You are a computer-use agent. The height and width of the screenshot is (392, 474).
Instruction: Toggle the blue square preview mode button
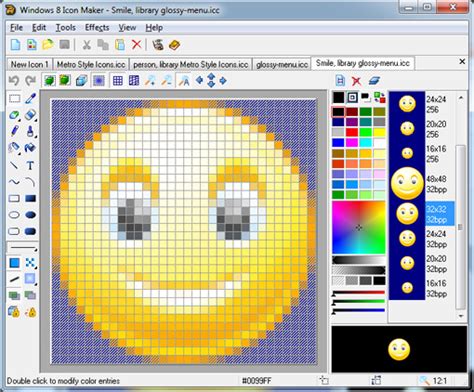pyautogui.click(x=99, y=80)
